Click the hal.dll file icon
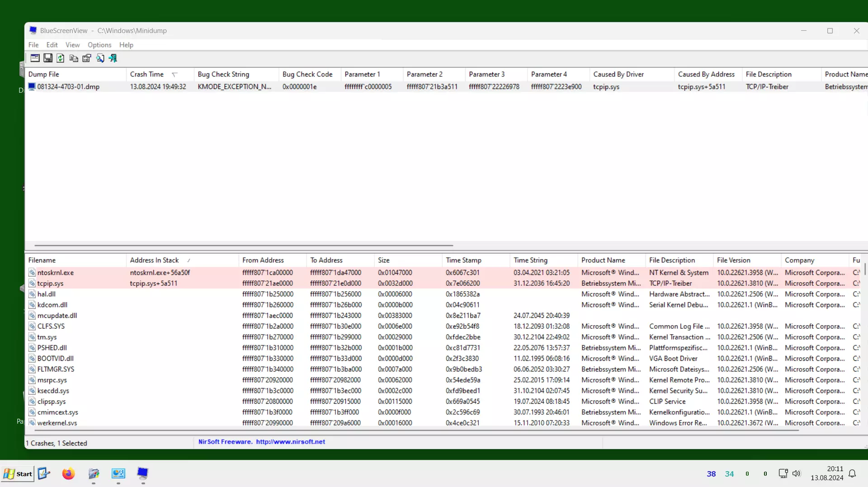The height and width of the screenshot is (487, 868). [x=32, y=294]
